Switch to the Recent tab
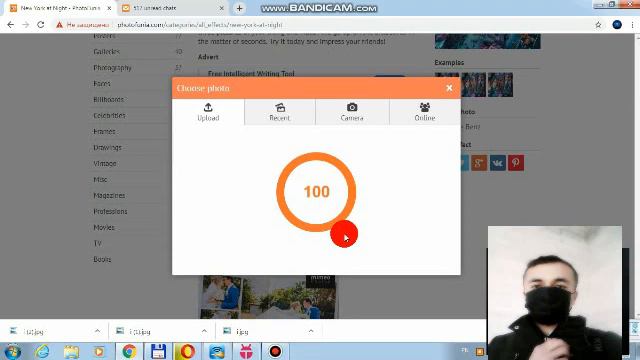 tap(280, 112)
